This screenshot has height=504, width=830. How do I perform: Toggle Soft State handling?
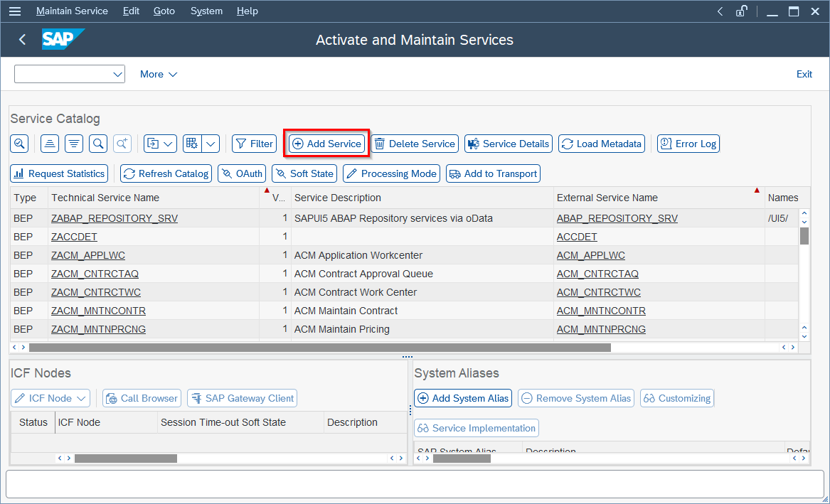coord(304,173)
